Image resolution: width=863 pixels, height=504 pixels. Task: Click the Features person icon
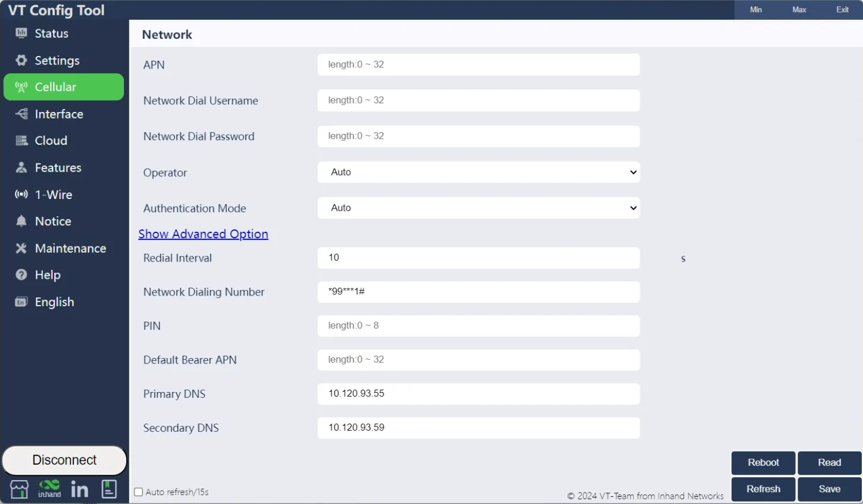pos(21,167)
